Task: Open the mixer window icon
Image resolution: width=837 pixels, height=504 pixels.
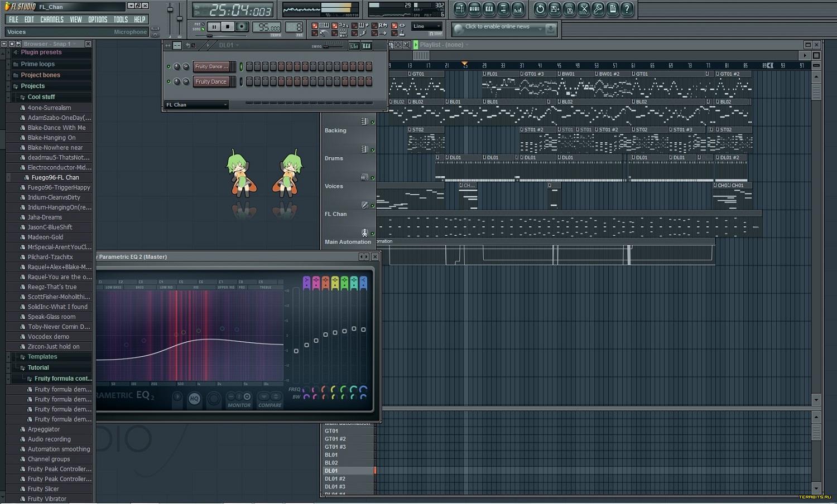Action: (518, 9)
